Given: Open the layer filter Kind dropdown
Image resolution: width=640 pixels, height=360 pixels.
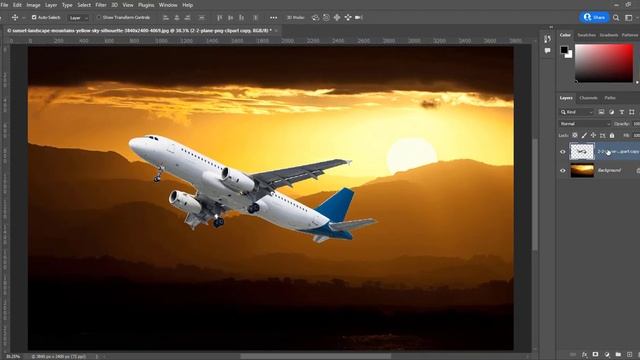Looking at the screenshot, I should click(577, 112).
